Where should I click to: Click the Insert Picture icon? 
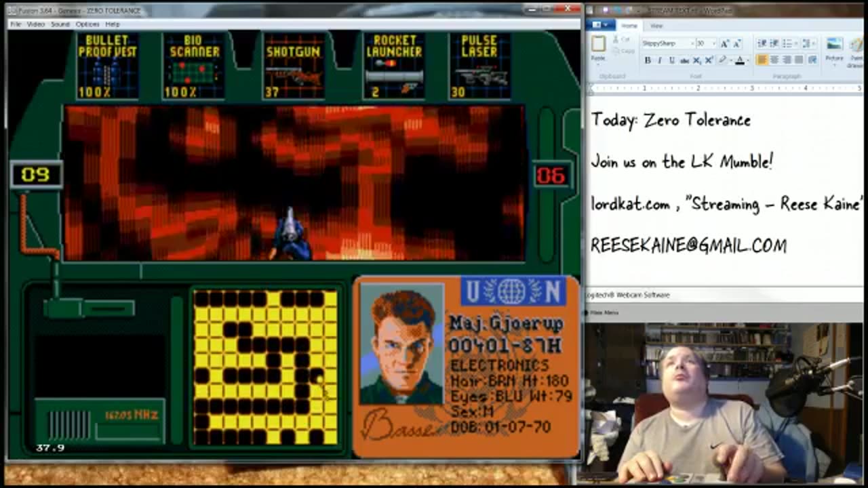(x=834, y=44)
